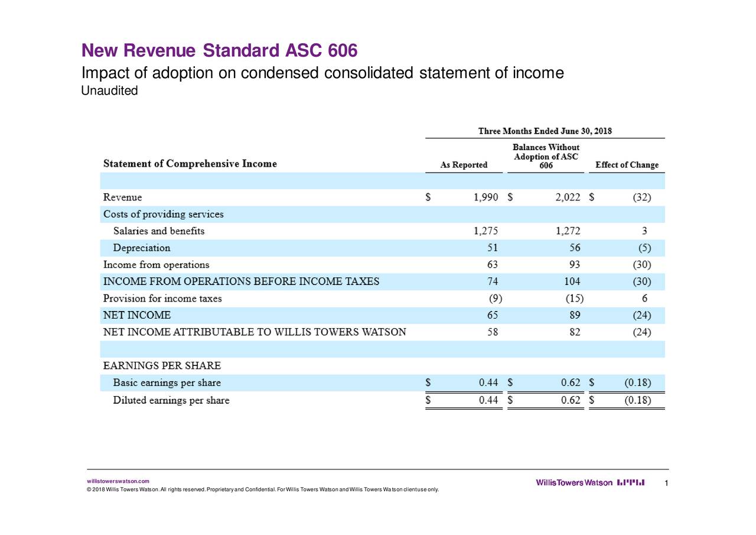Screen dimensions: 756x535
Task: Click the Statement of Comprehensive Income label
Action: (x=190, y=164)
